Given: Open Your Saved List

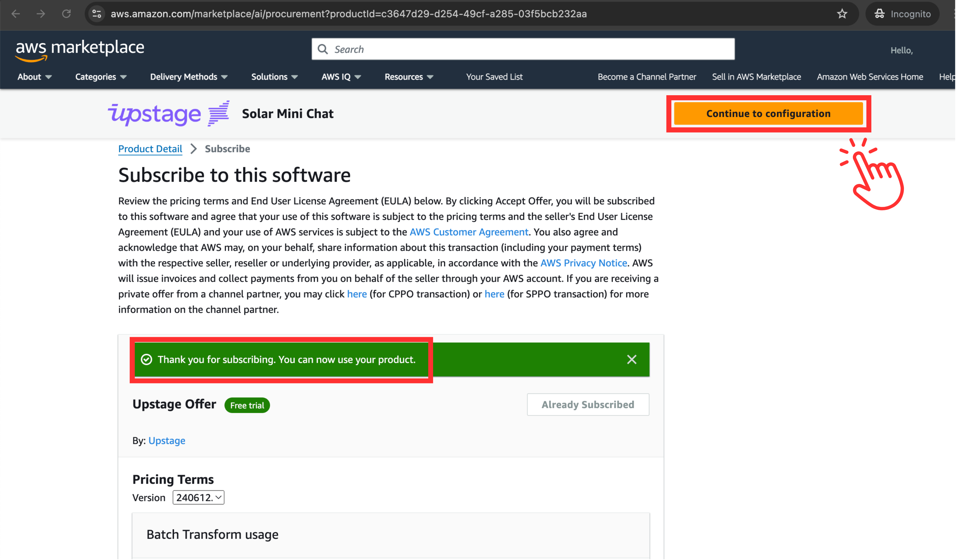Looking at the screenshot, I should pyautogui.click(x=495, y=77).
